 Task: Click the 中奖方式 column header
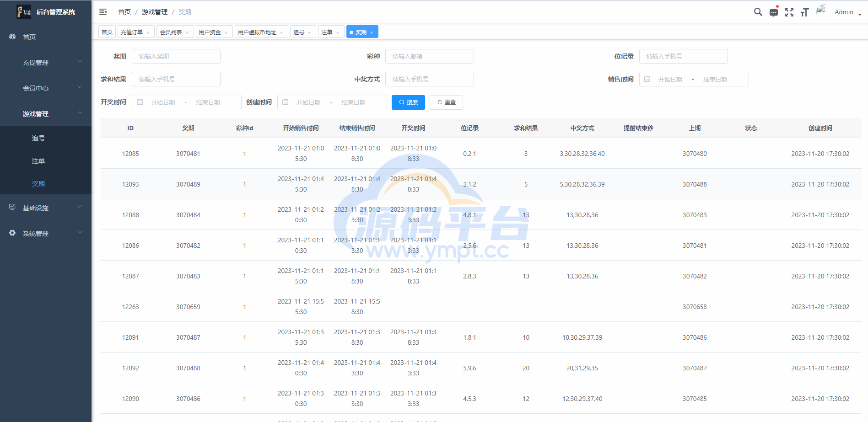[x=582, y=128]
